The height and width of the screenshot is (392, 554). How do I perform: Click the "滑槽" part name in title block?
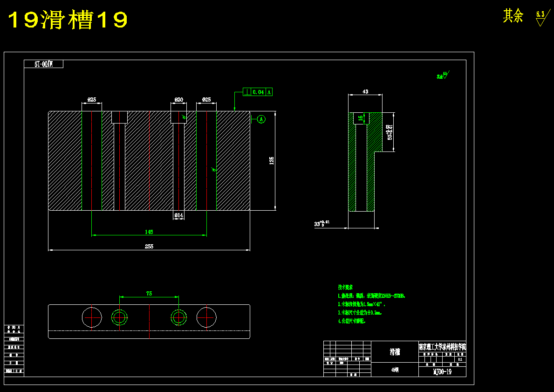(395, 352)
